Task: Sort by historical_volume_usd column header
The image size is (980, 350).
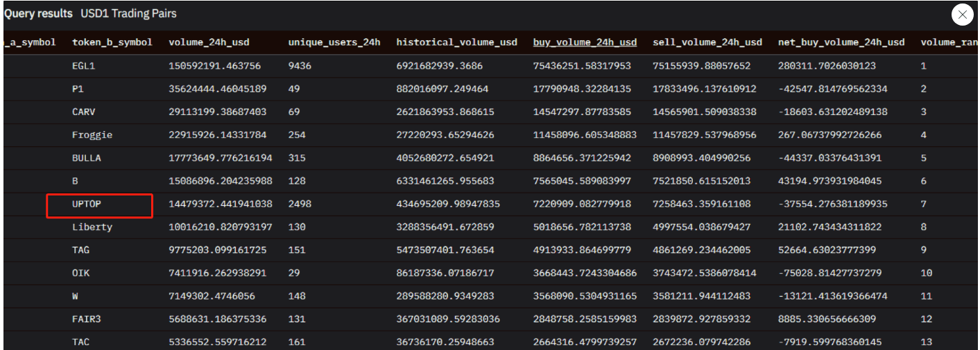Action: point(456,42)
